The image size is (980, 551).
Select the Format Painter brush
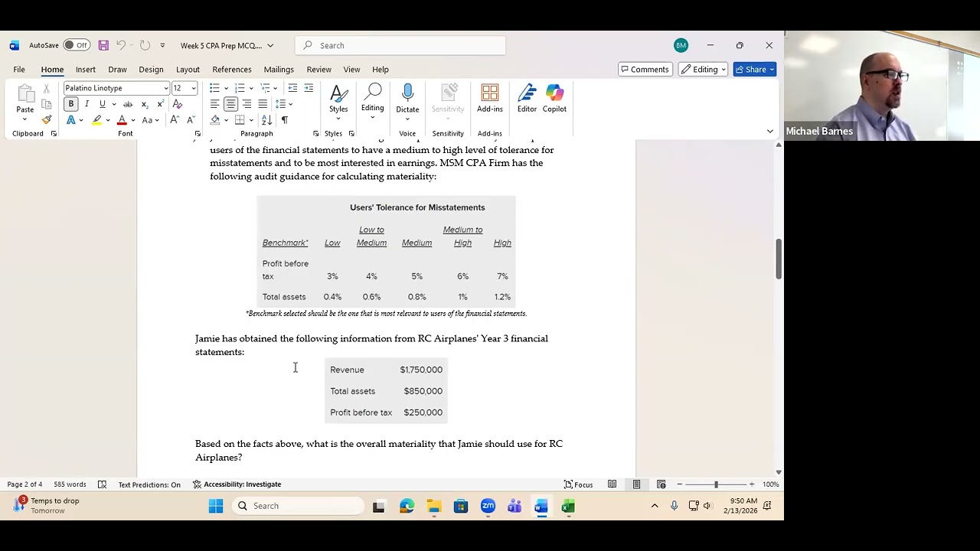pyautogui.click(x=46, y=119)
